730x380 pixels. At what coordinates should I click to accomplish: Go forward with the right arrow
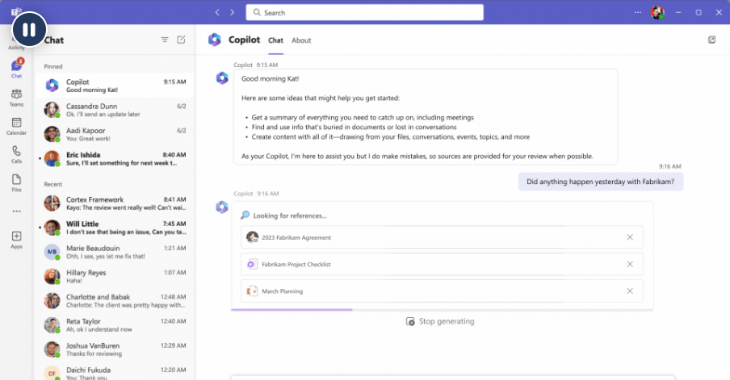[232, 13]
